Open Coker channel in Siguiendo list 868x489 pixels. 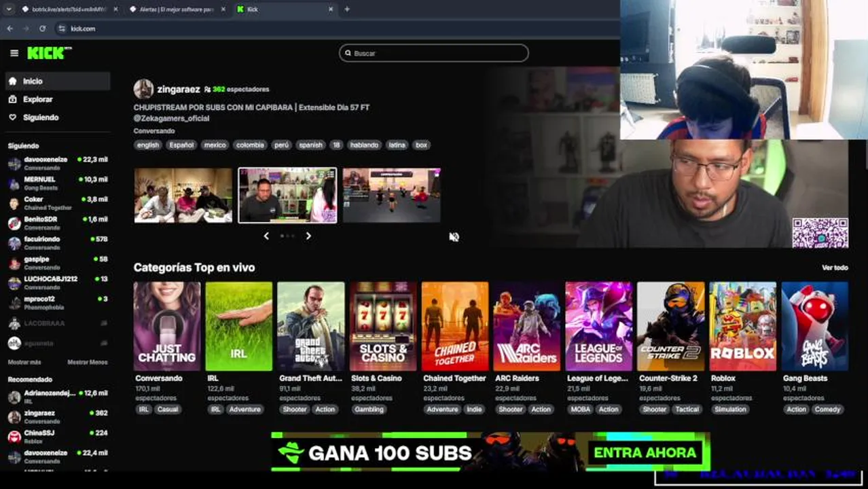click(x=58, y=203)
